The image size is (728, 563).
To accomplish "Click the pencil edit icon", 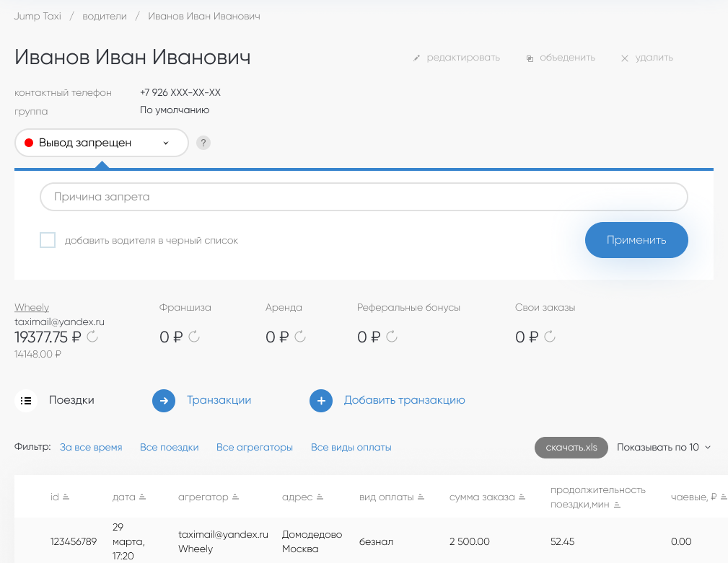I will pos(416,58).
